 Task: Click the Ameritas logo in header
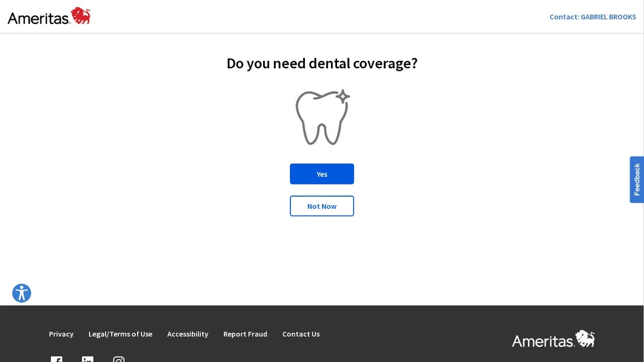pyautogui.click(x=49, y=16)
